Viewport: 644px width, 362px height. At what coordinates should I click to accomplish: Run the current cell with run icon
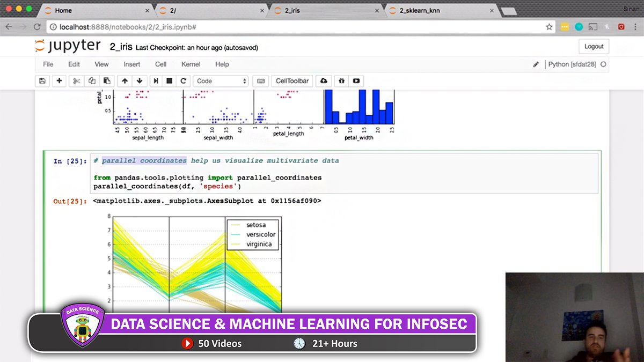(x=156, y=80)
